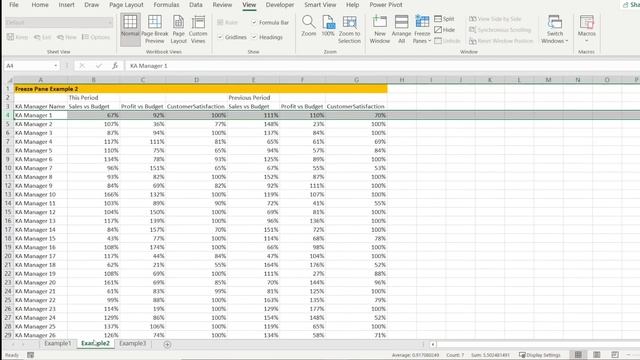Click Arrange All windows
The image size is (640, 360).
[401, 29]
